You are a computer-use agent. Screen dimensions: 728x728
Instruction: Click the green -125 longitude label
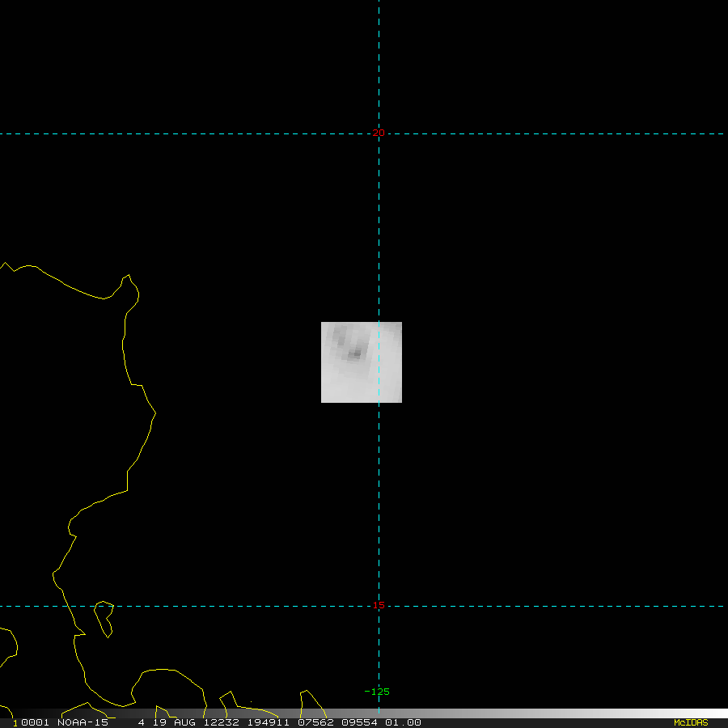click(x=377, y=692)
